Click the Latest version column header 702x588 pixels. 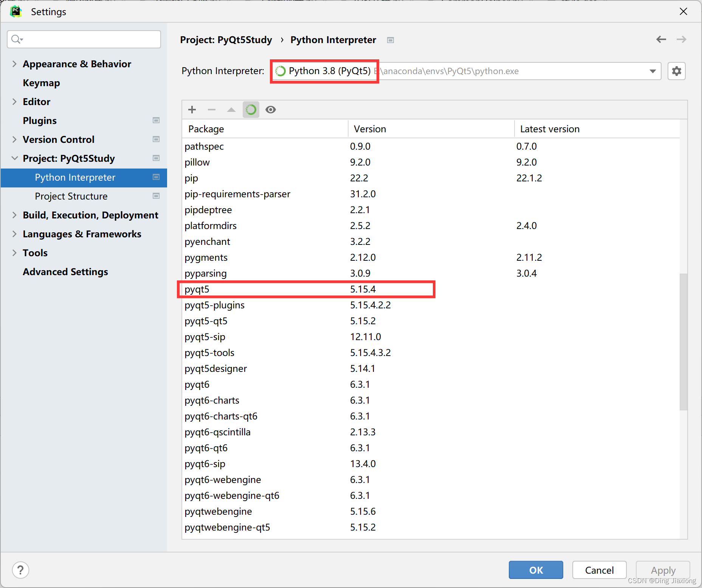tap(597, 129)
